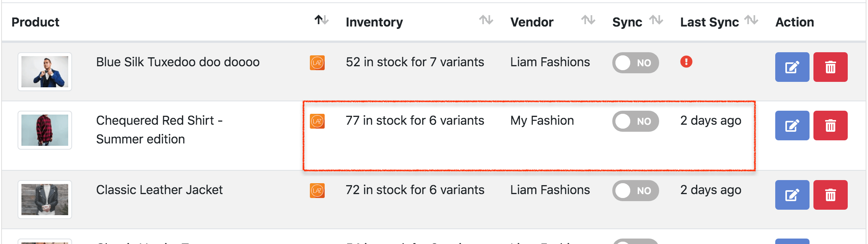Edit the Chequered Red Shirt product
The height and width of the screenshot is (244, 868).
(792, 126)
